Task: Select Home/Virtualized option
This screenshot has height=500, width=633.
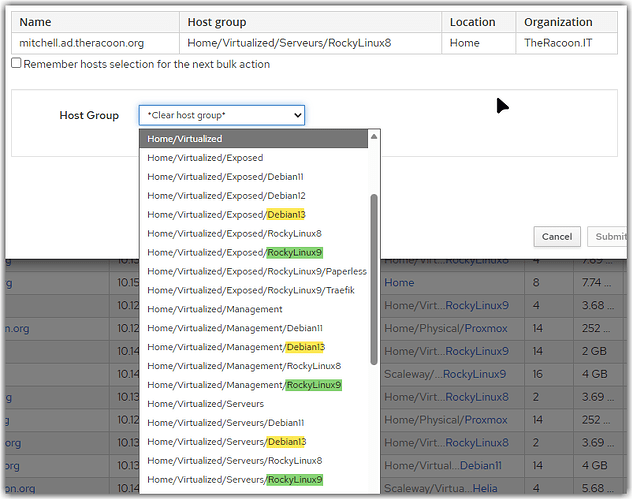Action: tap(184, 139)
